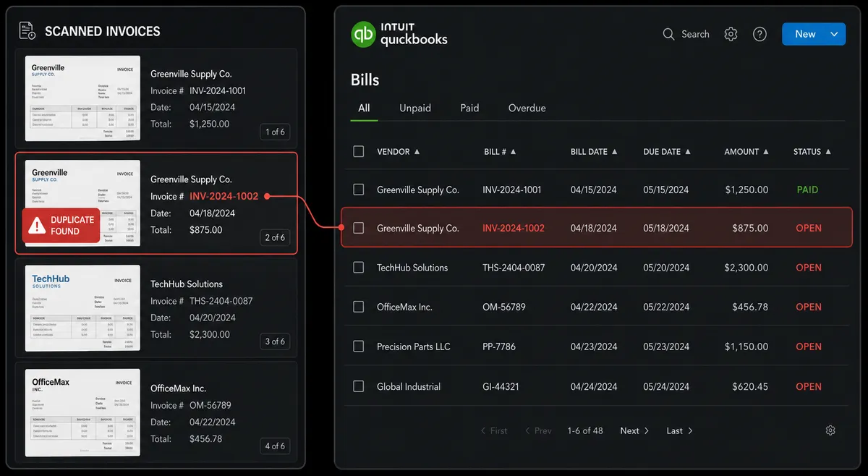Click the $2,300.00 amount in bills table

(746, 268)
